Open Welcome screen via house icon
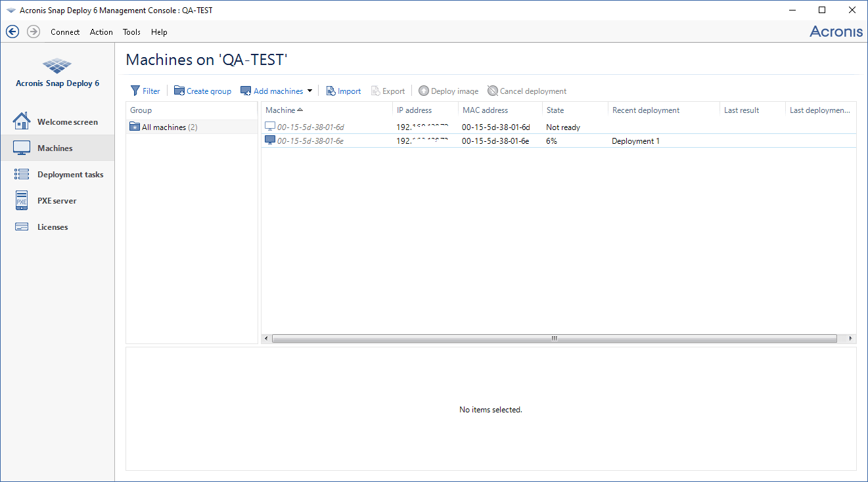 click(22, 121)
